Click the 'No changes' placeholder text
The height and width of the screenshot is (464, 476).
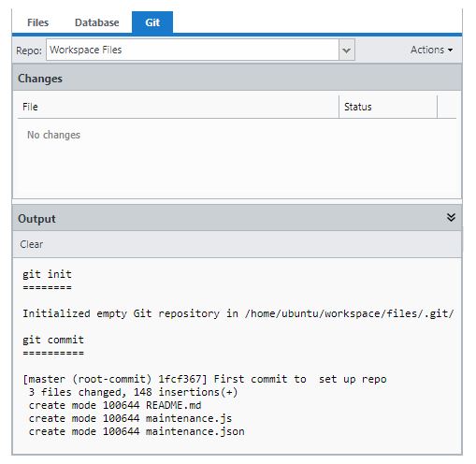(x=53, y=135)
